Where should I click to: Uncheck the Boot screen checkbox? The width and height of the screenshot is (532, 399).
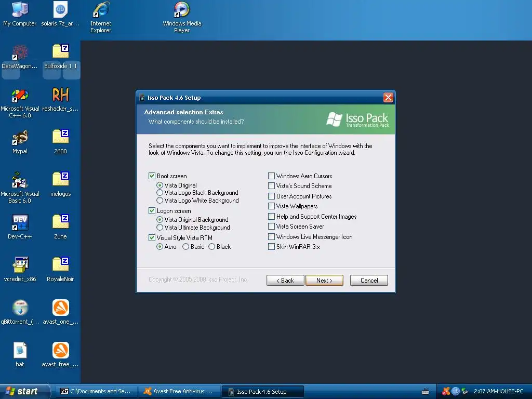click(x=152, y=176)
